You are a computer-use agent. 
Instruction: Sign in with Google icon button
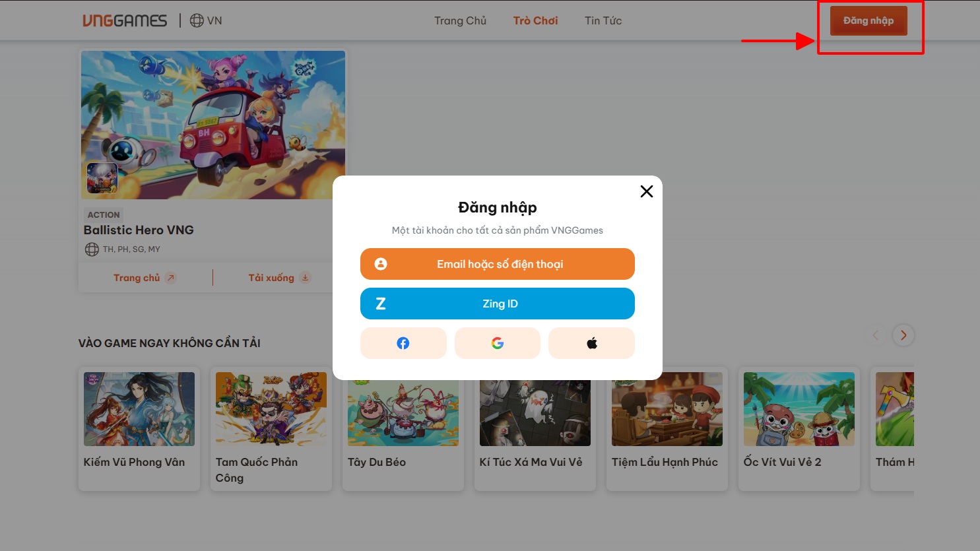pos(498,343)
